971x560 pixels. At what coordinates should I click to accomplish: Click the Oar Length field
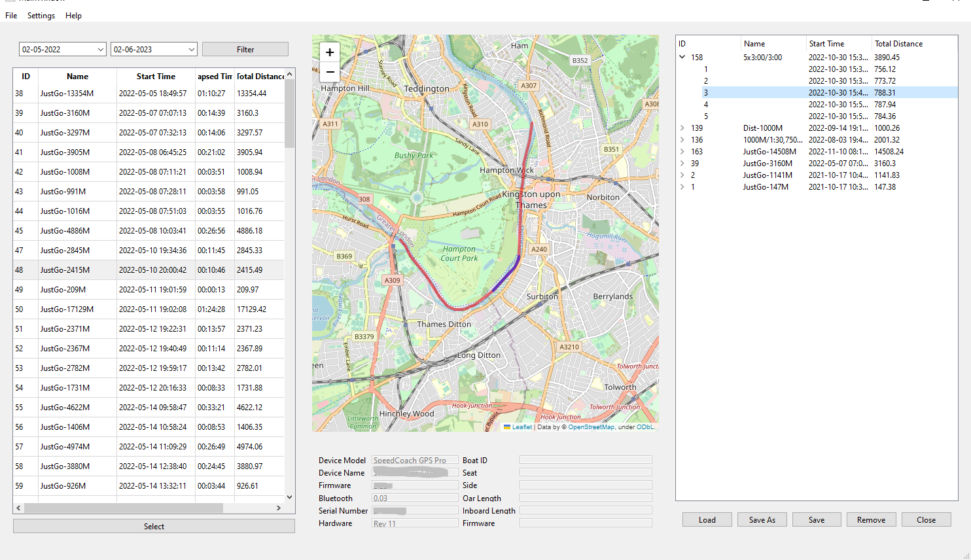[586, 498]
